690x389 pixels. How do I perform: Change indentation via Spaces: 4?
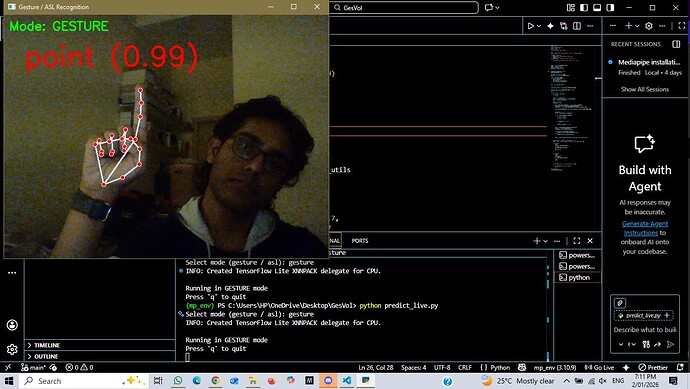click(413, 367)
